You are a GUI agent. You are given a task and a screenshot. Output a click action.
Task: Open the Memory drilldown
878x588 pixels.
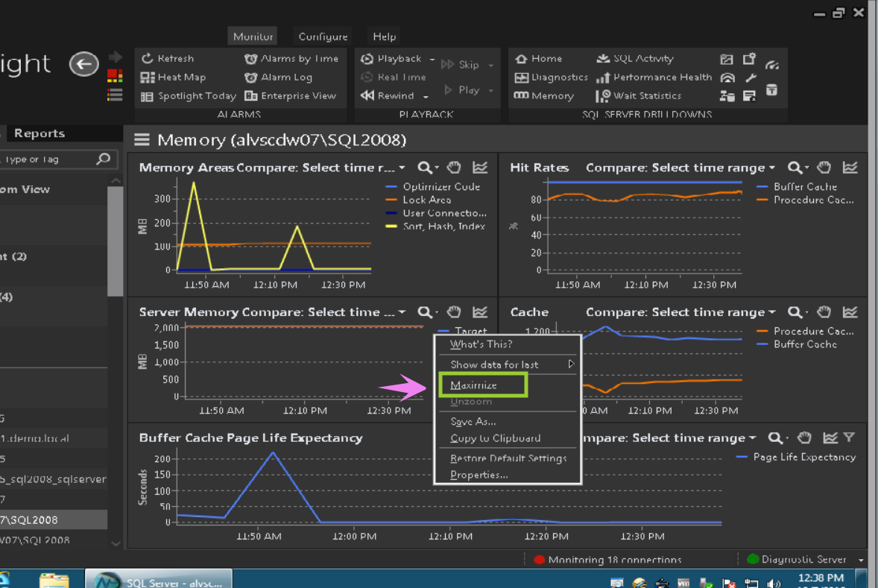(x=543, y=95)
